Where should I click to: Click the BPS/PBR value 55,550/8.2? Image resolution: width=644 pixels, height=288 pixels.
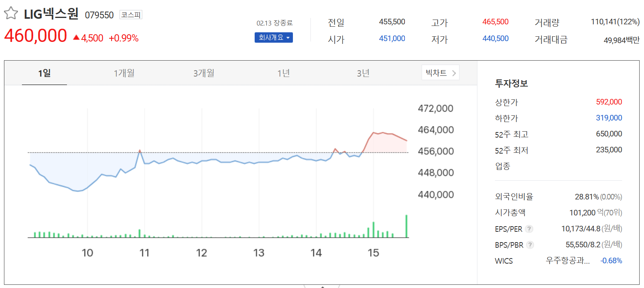pos(583,245)
